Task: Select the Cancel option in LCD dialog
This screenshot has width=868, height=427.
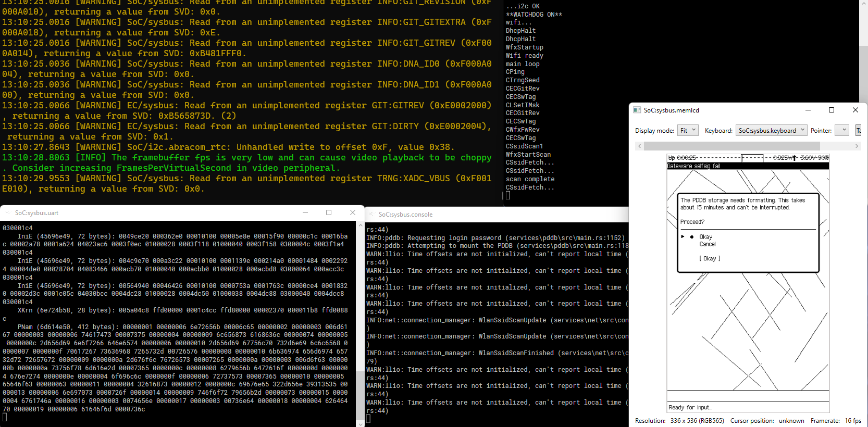Action: [707, 244]
